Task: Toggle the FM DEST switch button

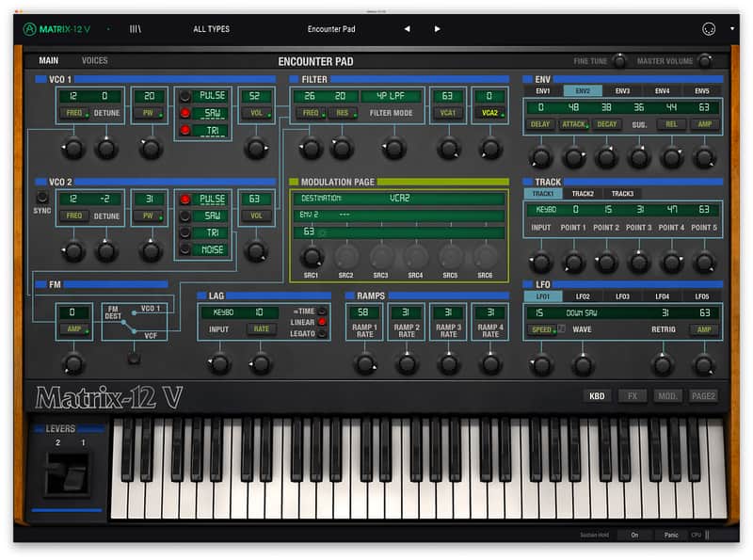Action: tap(135, 359)
